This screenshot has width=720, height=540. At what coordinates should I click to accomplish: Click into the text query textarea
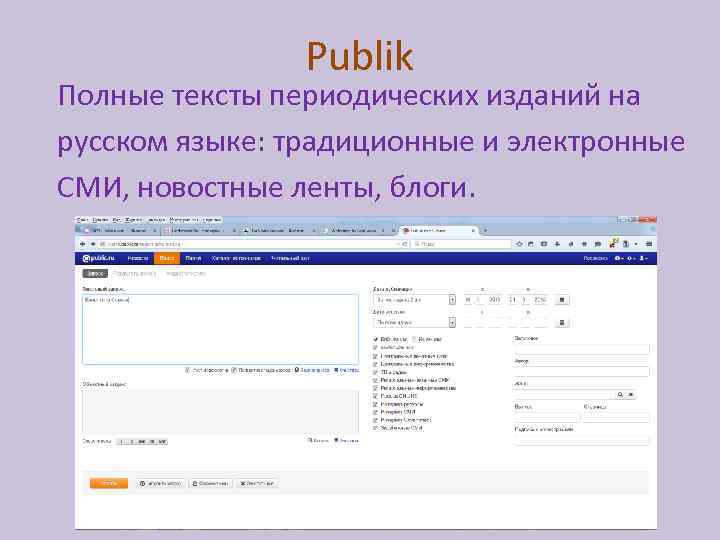[220, 329]
